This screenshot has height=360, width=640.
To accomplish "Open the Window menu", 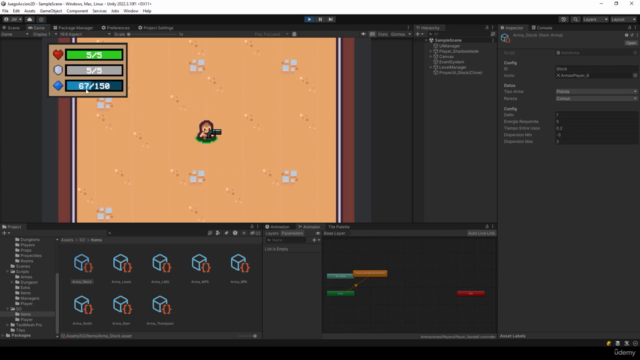I will pyautogui.click(x=131, y=11).
